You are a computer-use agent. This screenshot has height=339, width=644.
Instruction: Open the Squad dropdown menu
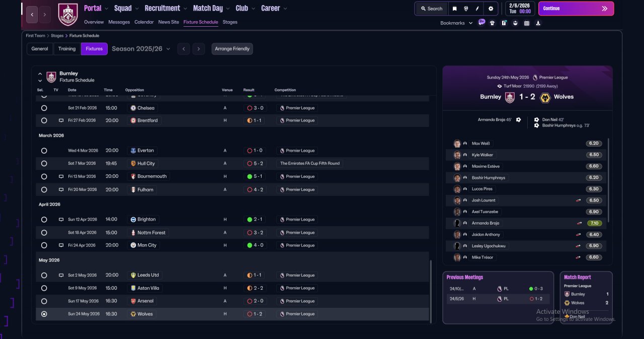tap(126, 8)
